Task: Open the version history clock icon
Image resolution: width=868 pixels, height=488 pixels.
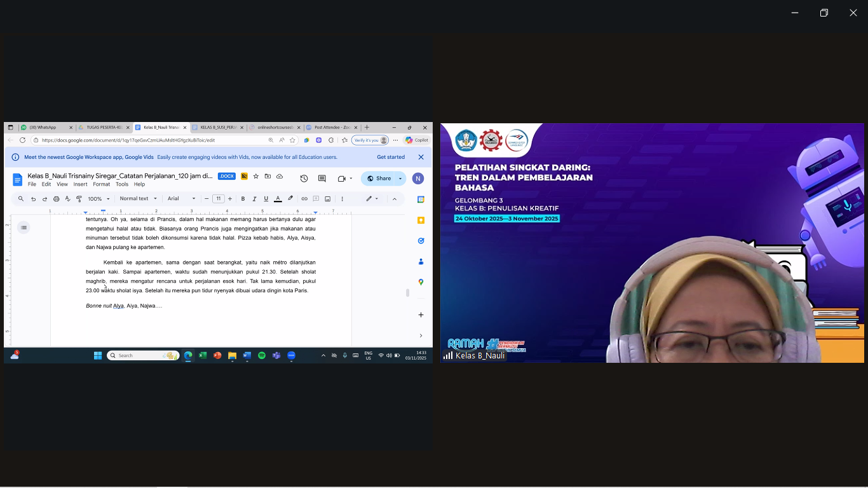Action: coord(304,179)
